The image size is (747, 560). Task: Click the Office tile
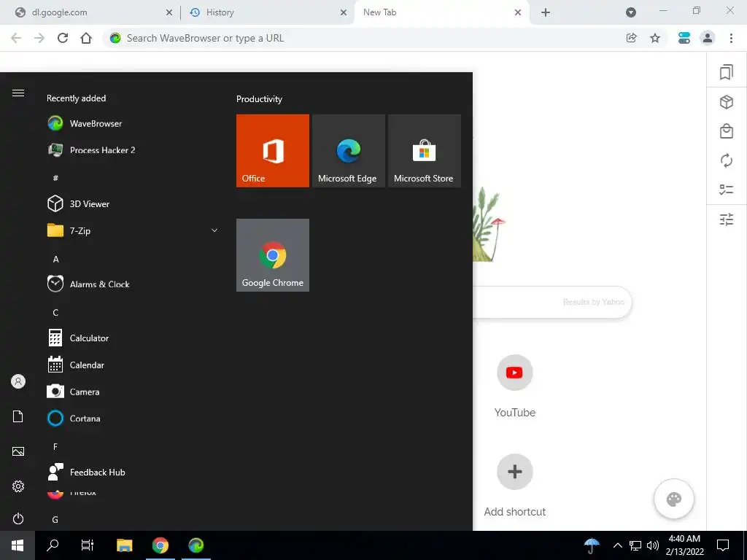[x=273, y=150]
